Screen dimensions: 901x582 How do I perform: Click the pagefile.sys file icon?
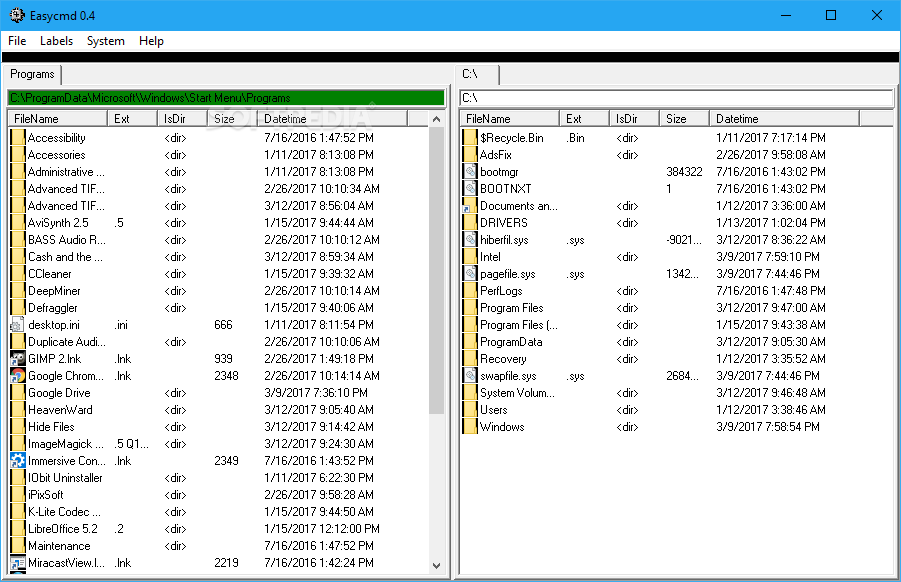coord(470,274)
